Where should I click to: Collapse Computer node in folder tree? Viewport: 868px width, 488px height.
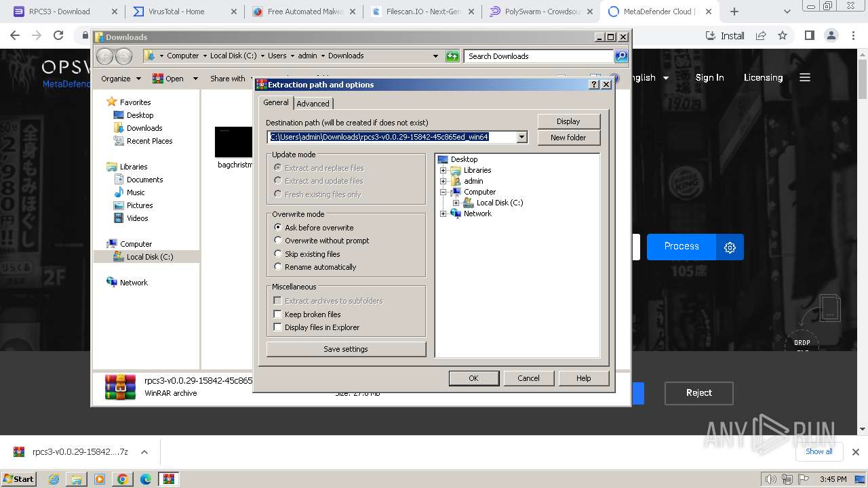pyautogui.click(x=443, y=192)
